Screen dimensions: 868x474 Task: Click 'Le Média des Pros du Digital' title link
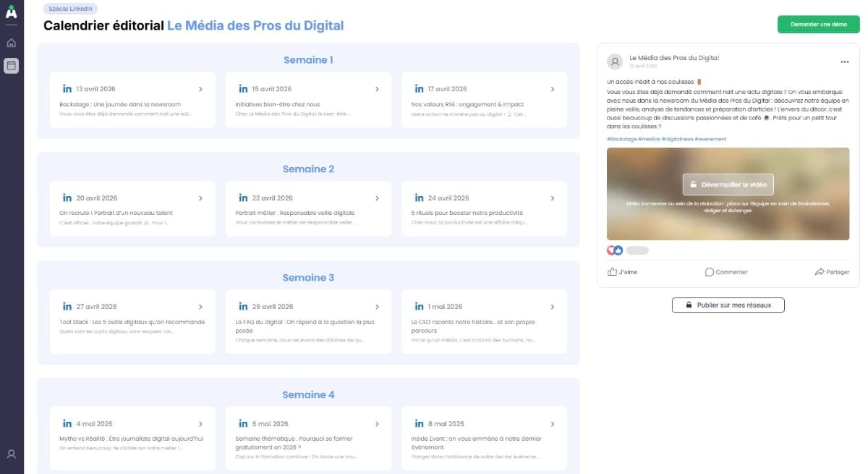click(x=255, y=26)
